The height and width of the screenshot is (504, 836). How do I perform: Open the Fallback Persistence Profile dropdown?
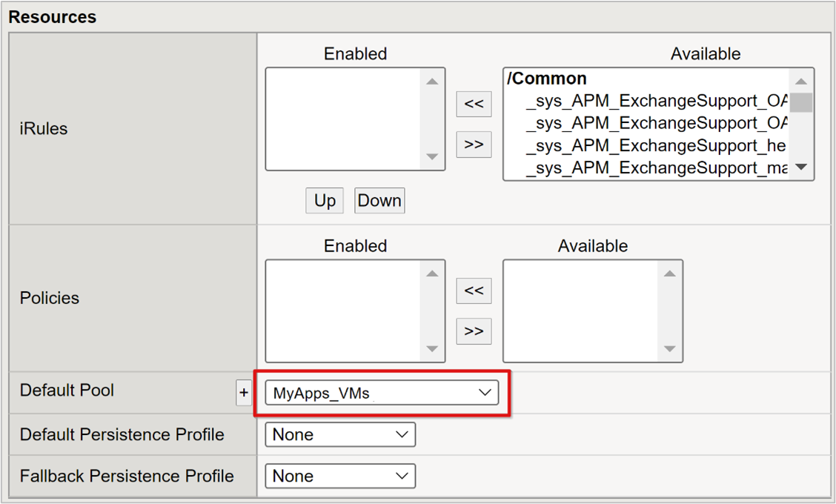click(340, 476)
